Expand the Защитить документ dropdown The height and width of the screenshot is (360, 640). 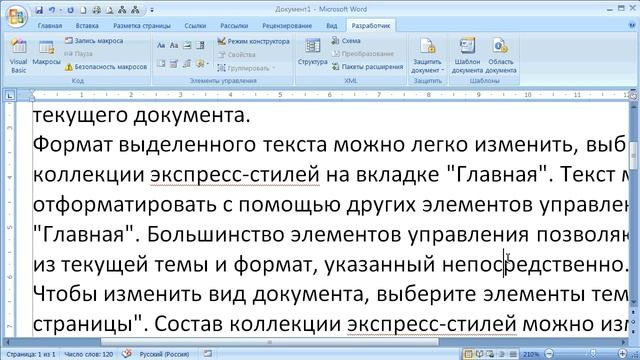pos(427,56)
